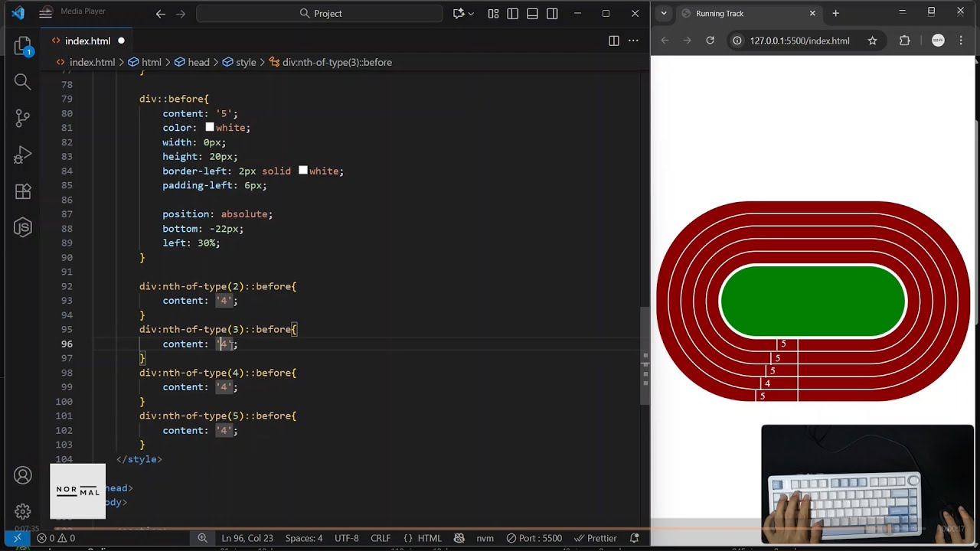The width and height of the screenshot is (980, 551).
Task: Toggle the bottom panel
Action: (532, 13)
